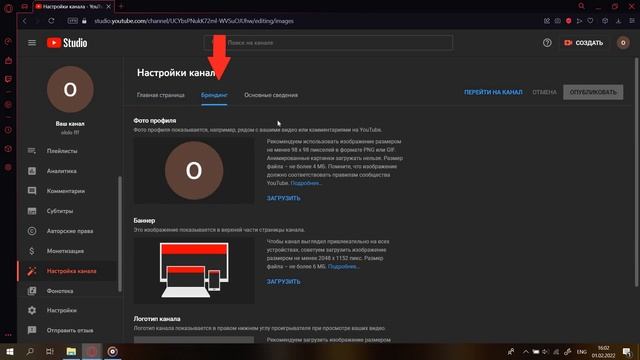Reload the page with refresh icon
The image size is (640, 360).
(51, 21)
